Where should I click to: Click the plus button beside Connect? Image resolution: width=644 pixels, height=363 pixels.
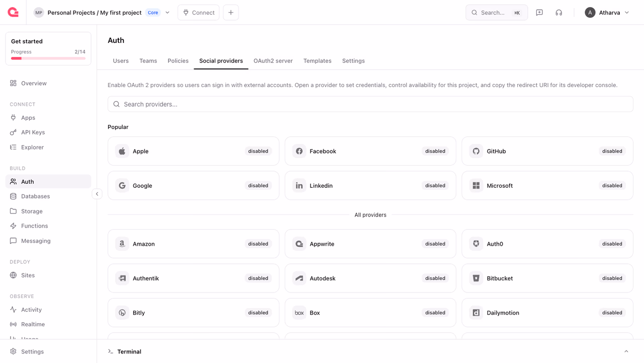click(231, 13)
